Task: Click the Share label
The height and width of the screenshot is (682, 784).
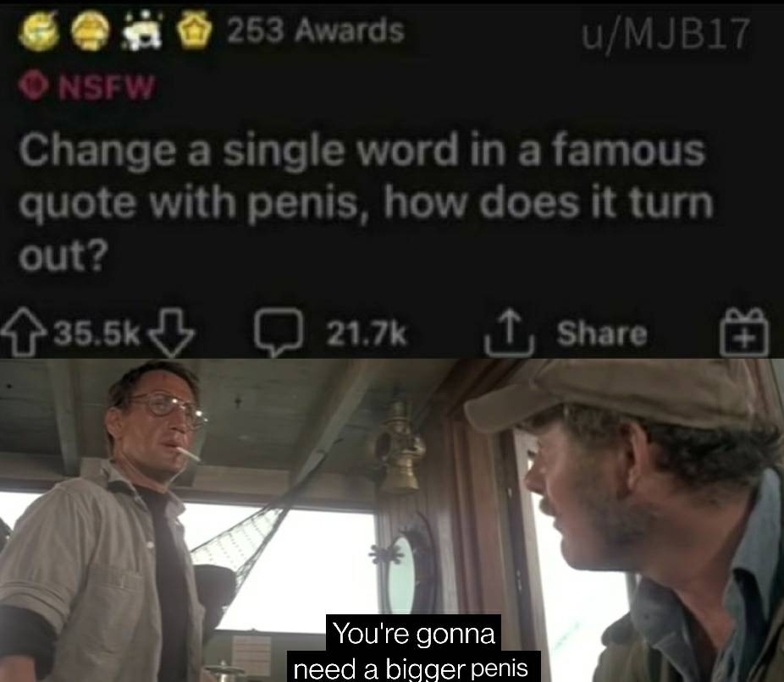Action: click(602, 333)
